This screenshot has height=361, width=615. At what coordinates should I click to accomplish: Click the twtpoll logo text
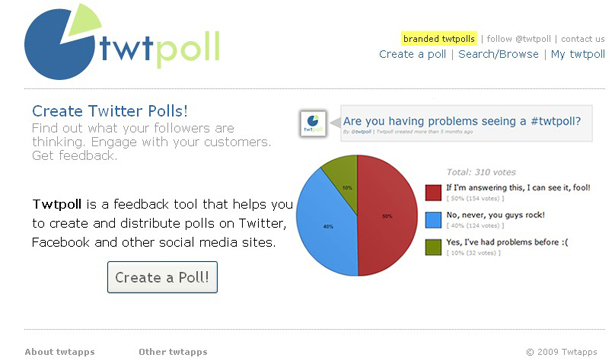point(160,49)
